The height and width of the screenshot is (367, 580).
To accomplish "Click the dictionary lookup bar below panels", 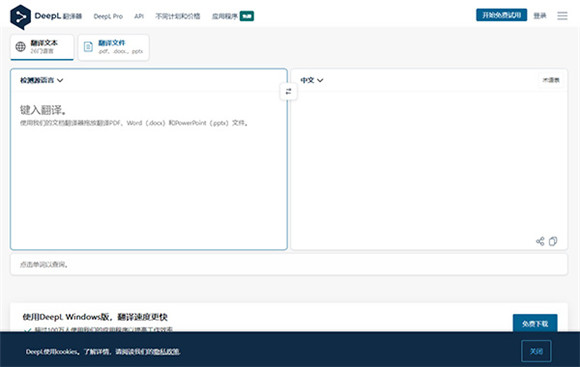I will click(289, 264).
